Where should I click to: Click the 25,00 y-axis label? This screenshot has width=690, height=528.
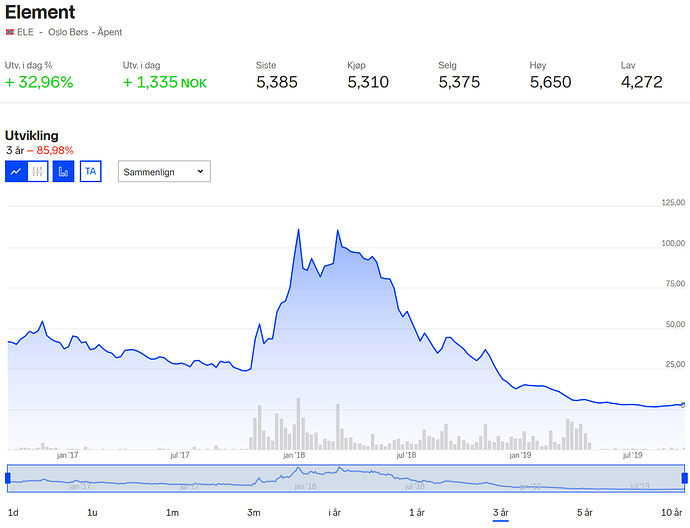[x=675, y=364]
